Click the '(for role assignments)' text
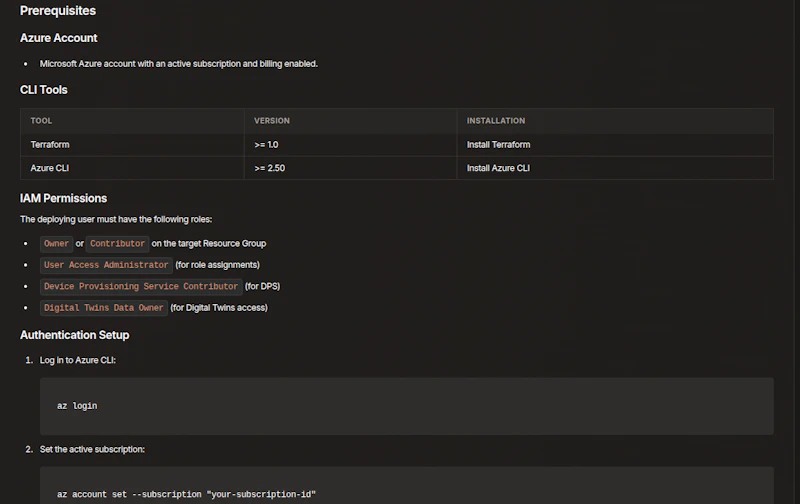 (x=217, y=265)
